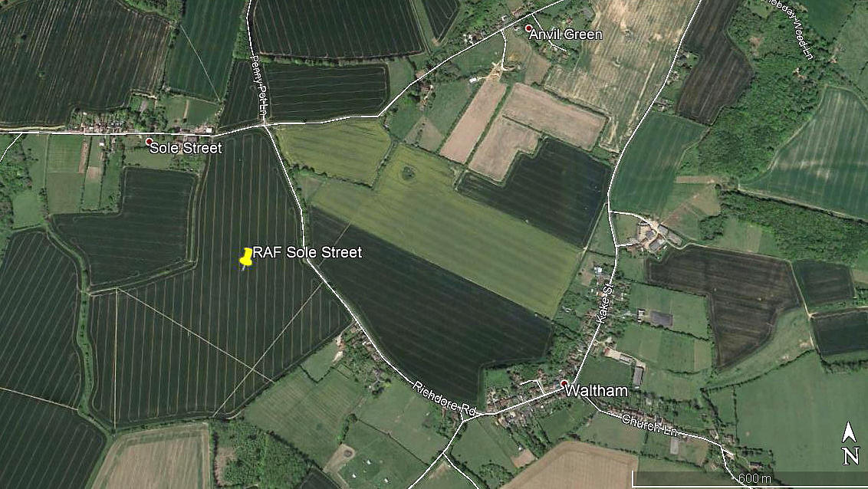868x489 pixels.
Task: Click the yellow RAF Sole Street pushpin
Action: point(246,258)
